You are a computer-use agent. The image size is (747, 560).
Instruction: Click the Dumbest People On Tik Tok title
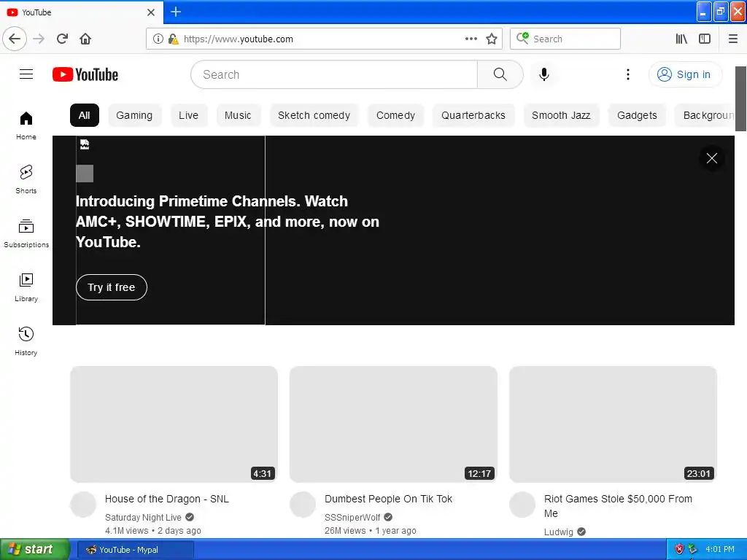[388, 499]
